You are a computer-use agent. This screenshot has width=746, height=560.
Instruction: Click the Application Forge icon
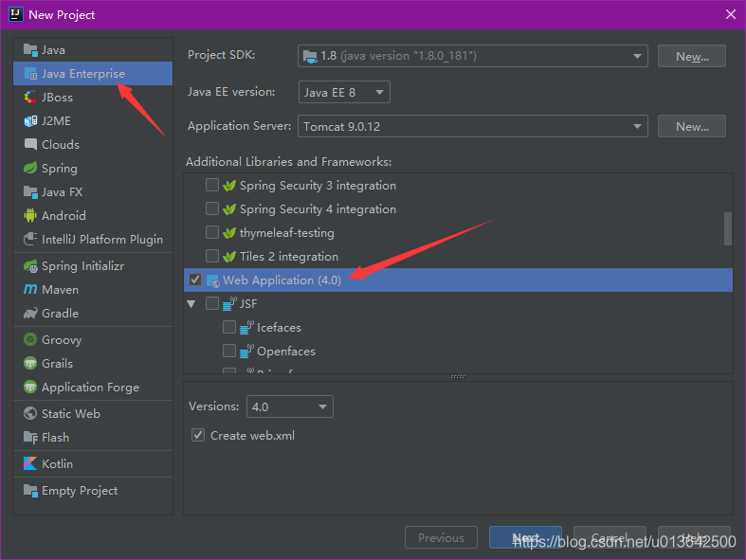coord(30,387)
